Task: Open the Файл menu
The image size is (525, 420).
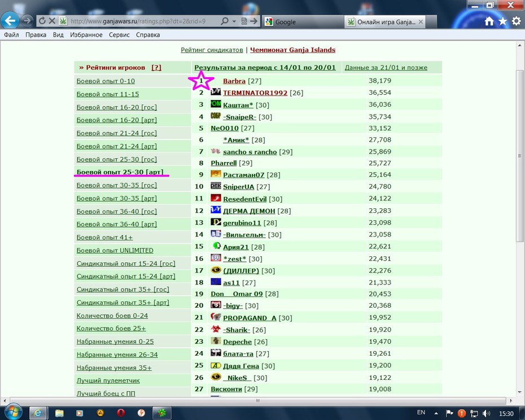Action: point(11,35)
